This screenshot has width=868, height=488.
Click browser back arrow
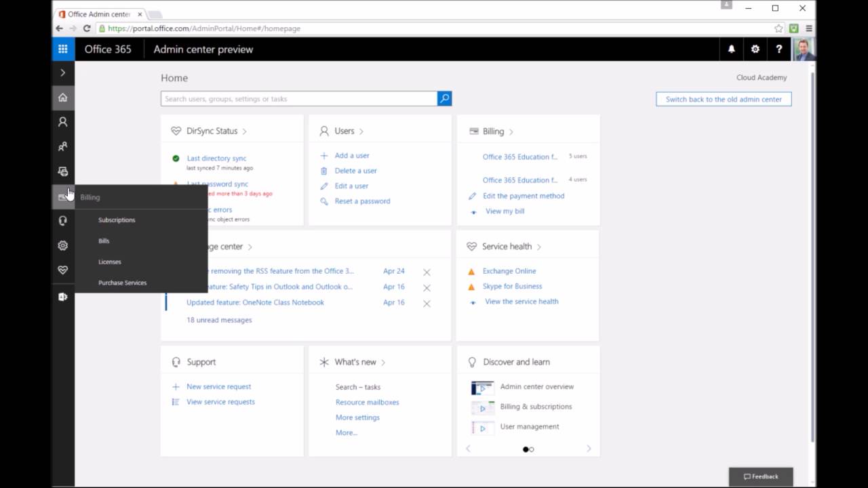click(x=59, y=28)
